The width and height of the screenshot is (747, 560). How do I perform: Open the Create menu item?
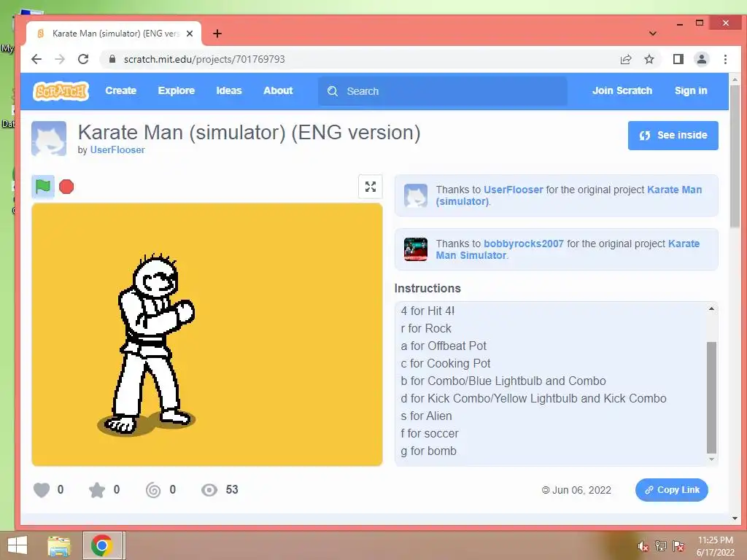(120, 90)
